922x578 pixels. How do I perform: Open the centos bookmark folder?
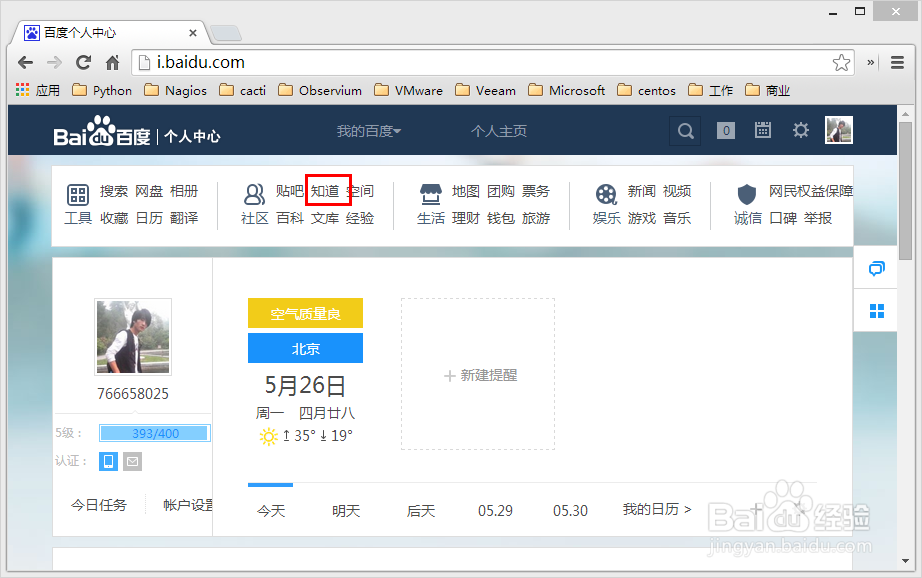646,90
